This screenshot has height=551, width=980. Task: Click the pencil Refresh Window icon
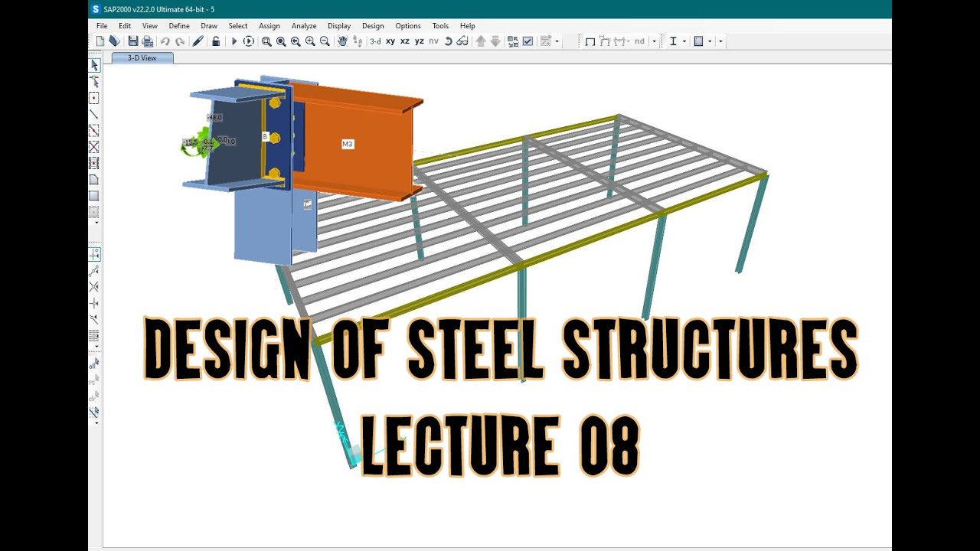click(198, 41)
